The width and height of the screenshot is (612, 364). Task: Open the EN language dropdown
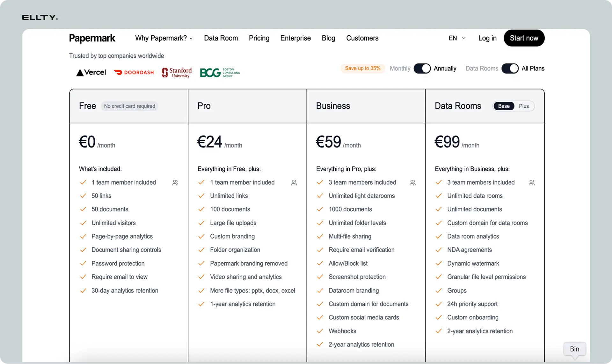point(457,38)
